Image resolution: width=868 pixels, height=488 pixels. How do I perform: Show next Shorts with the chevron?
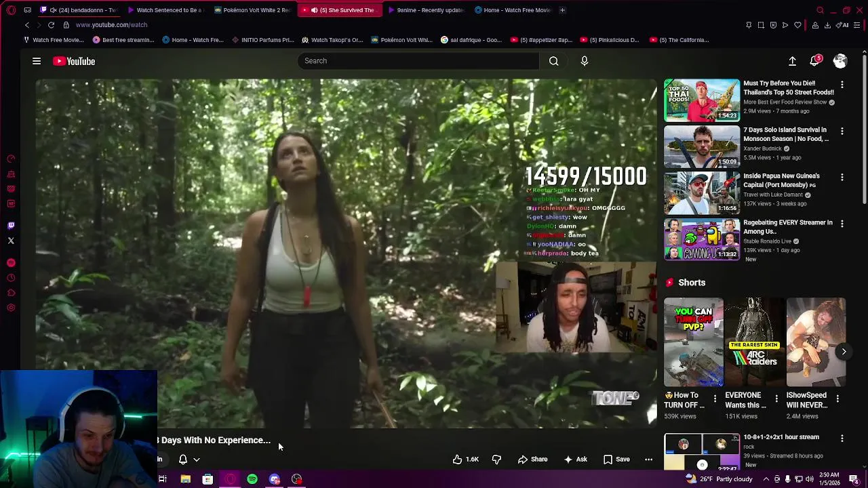click(844, 352)
